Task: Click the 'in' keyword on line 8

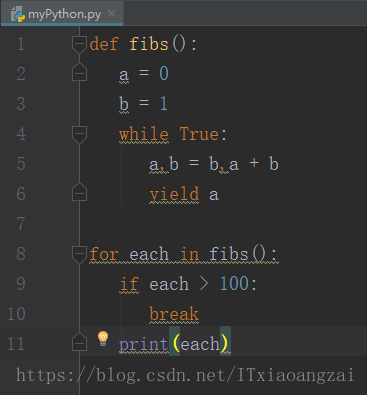Action: (189, 254)
